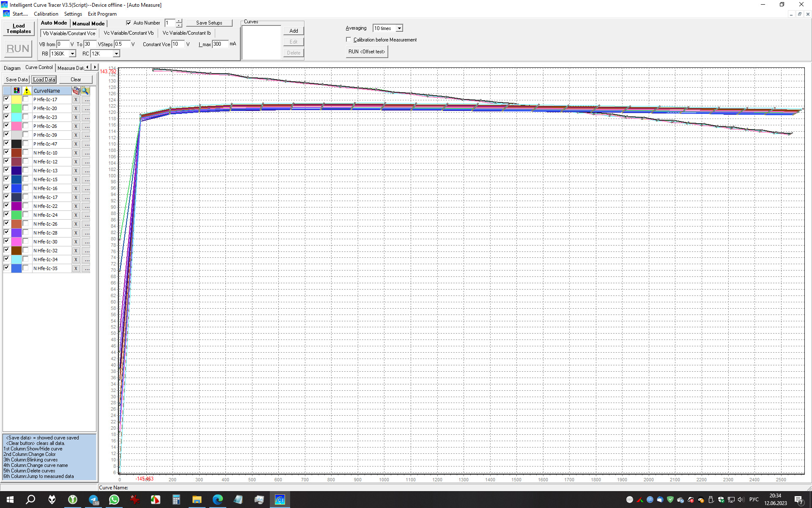The height and width of the screenshot is (508, 812).
Task: Open WhatsApp from the taskbar
Action: point(114,500)
